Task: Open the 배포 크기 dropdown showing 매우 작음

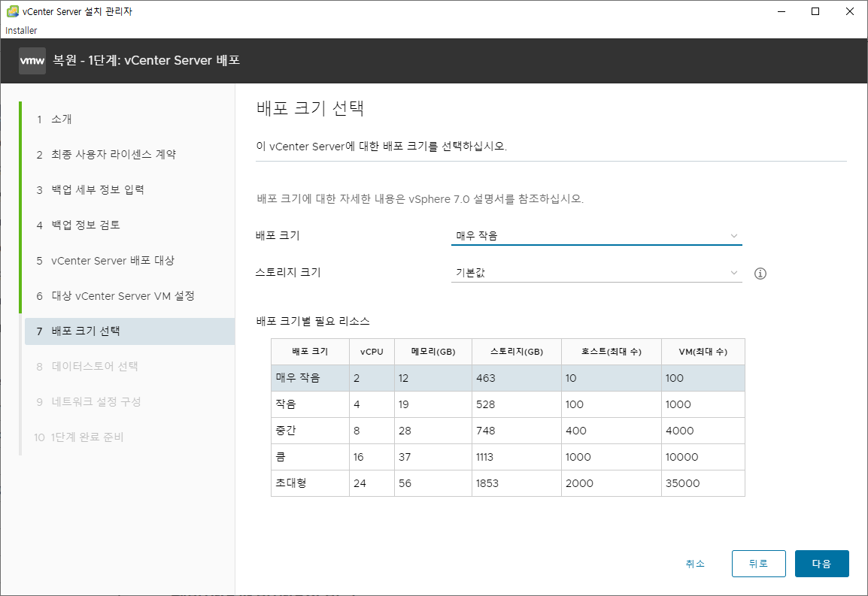Action: (x=596, y=236)
